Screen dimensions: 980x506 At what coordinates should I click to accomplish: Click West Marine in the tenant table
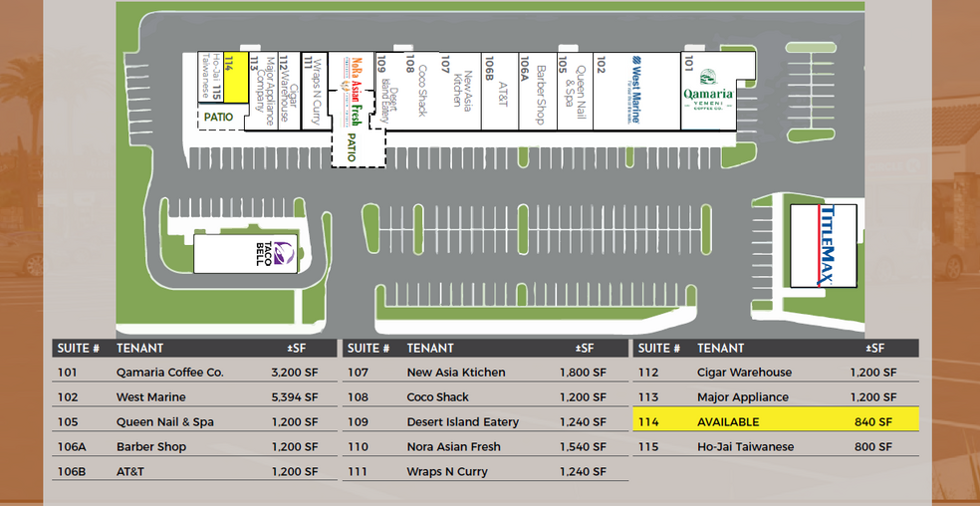[x=150, y=397]
